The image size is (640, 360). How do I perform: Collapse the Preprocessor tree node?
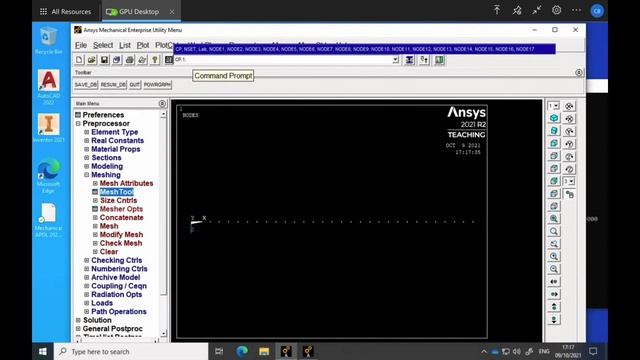[78, 124]
